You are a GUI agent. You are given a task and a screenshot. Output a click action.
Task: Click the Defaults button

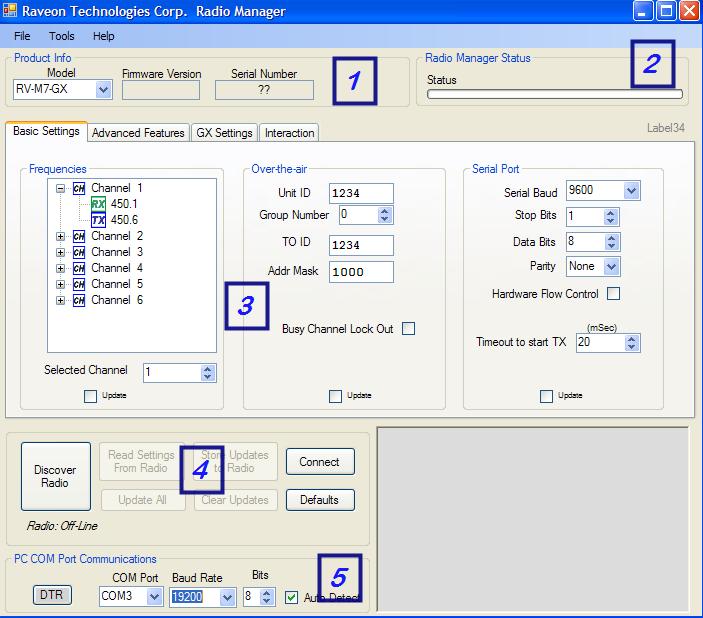[320, 500]
